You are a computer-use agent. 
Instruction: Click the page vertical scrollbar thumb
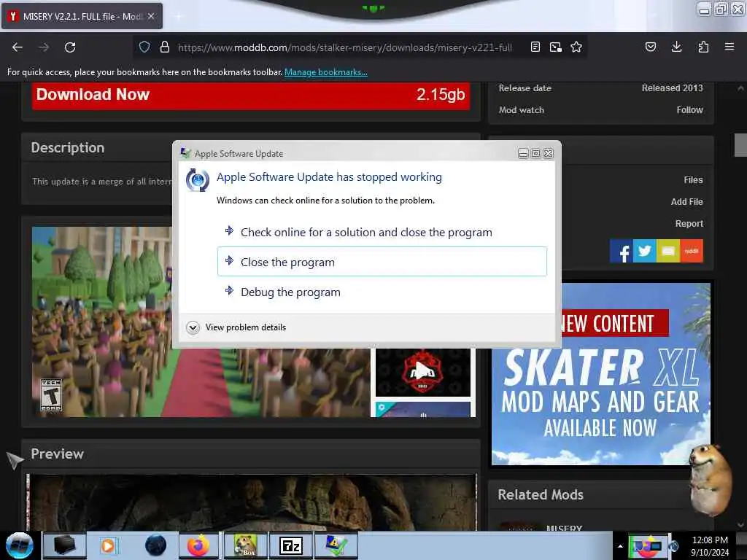pos(740,145)
